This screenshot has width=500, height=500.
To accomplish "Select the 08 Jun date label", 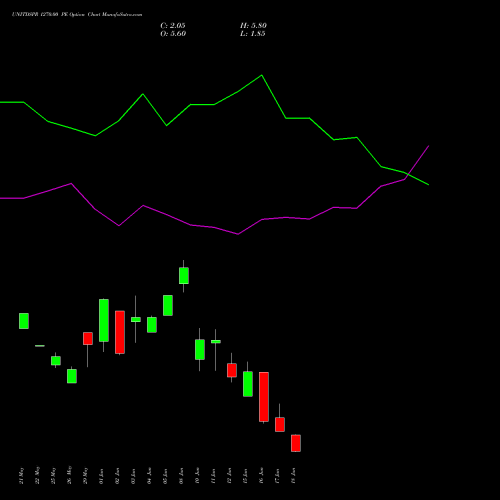I will 182,476.
